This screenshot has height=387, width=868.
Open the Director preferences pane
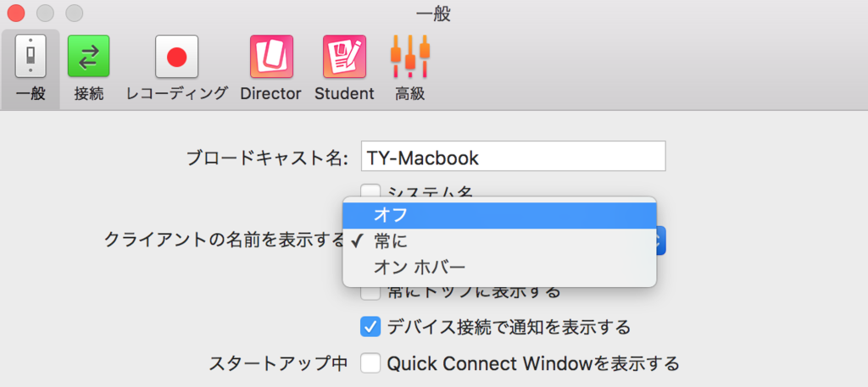click(x=270, y=69)
